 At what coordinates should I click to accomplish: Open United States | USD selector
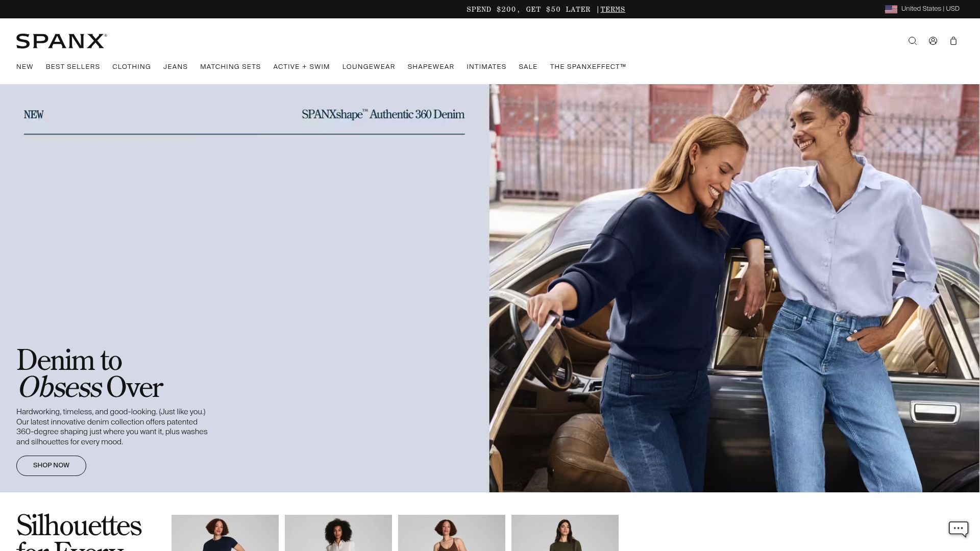922,9
